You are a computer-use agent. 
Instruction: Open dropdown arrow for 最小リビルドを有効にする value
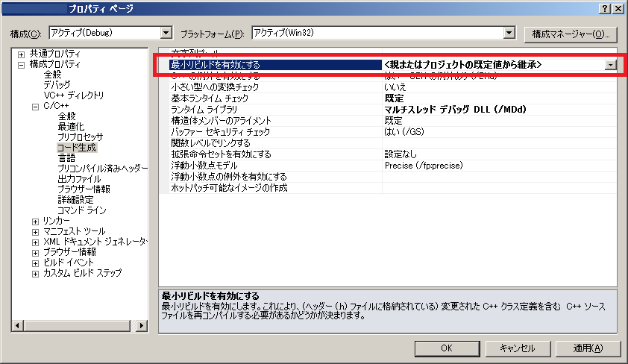coord(610,65)
